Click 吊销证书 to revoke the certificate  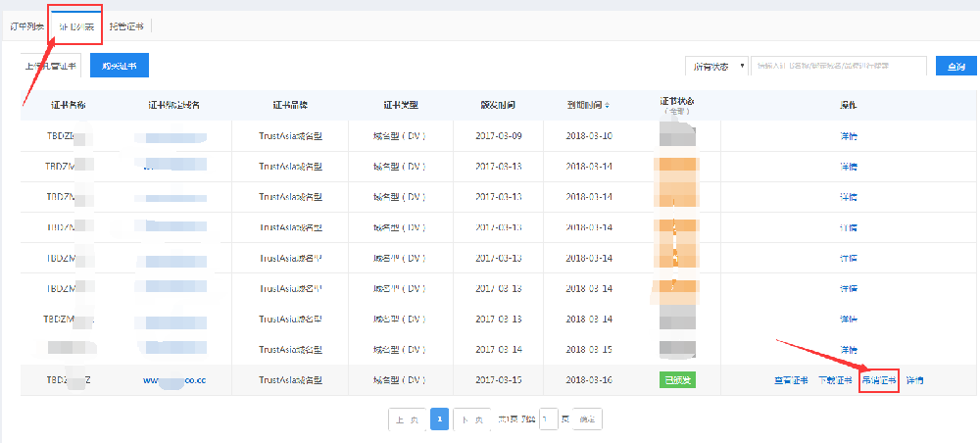click(x=879, y=380)
